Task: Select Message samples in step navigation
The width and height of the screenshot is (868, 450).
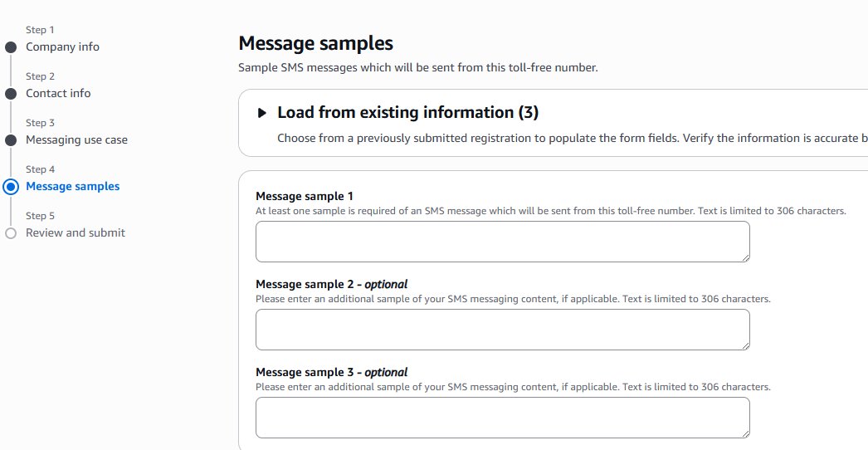Action: point(72,187)
